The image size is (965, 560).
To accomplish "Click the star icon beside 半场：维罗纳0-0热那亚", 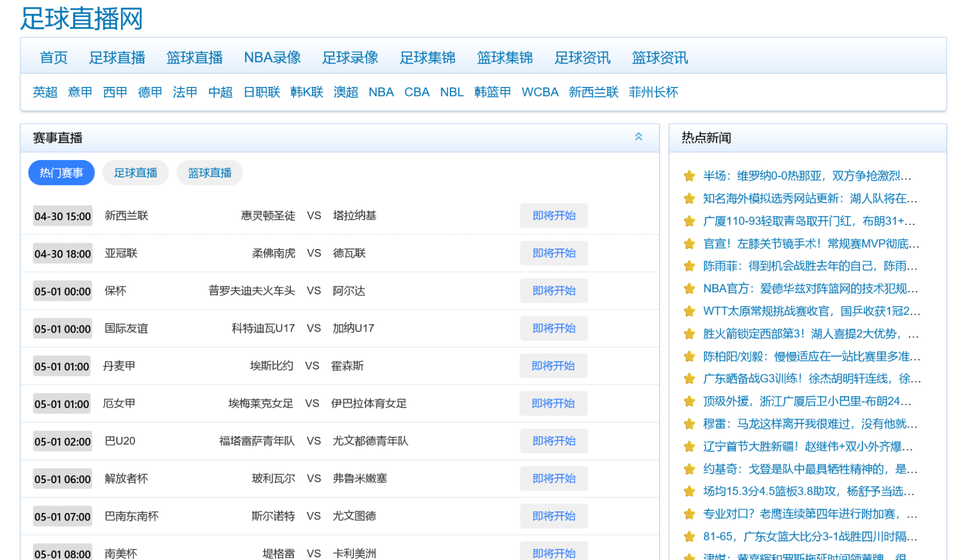I will (689, 176).
